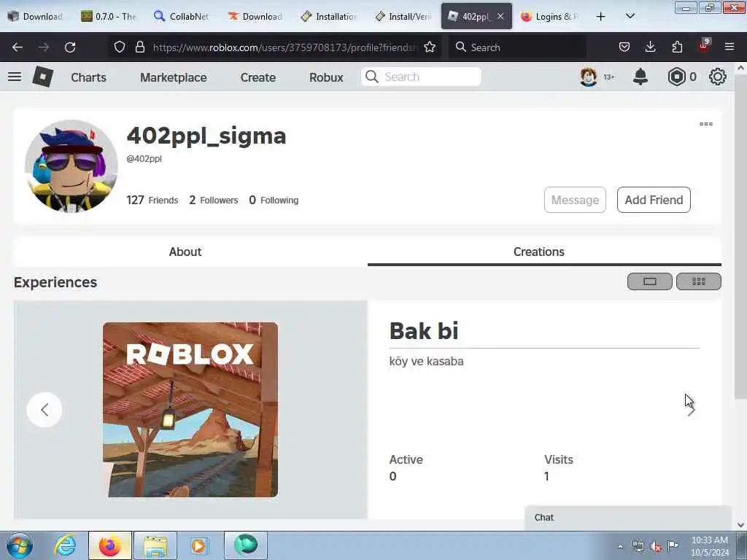
Task: Open the Charts page
Action: [x=88, y=77]
